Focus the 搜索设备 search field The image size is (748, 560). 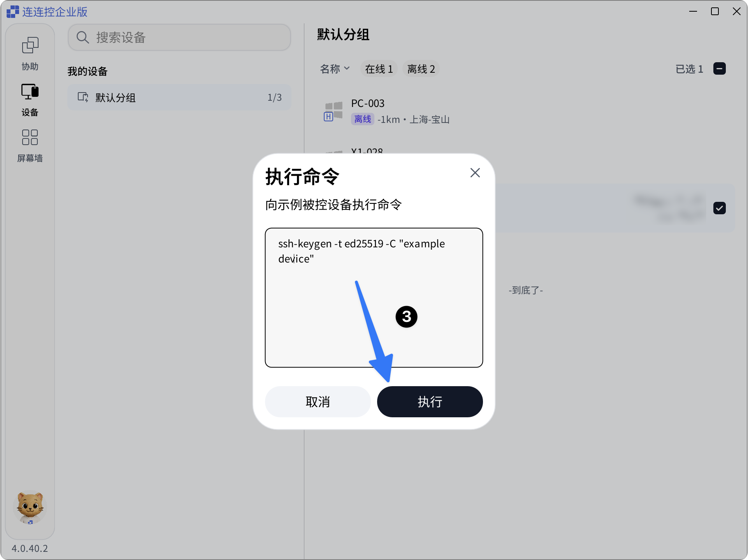179,37
